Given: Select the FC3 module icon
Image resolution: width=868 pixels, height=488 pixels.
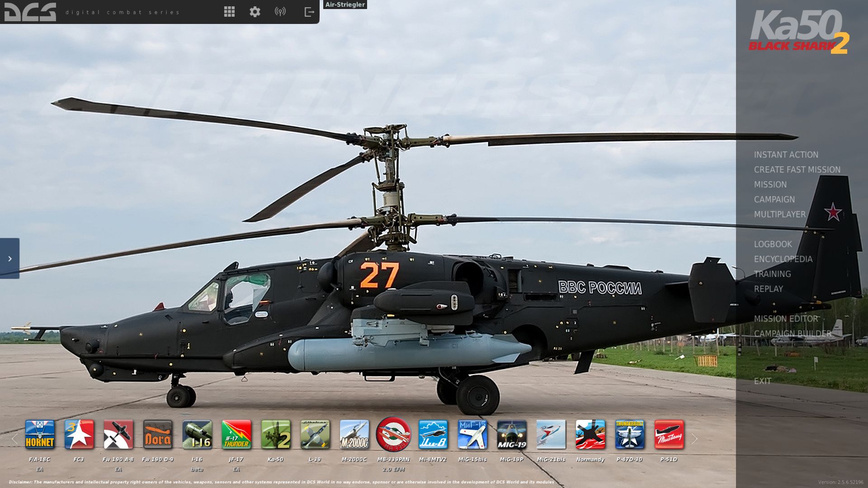Looking at the screenshot, I should point(79,434).
